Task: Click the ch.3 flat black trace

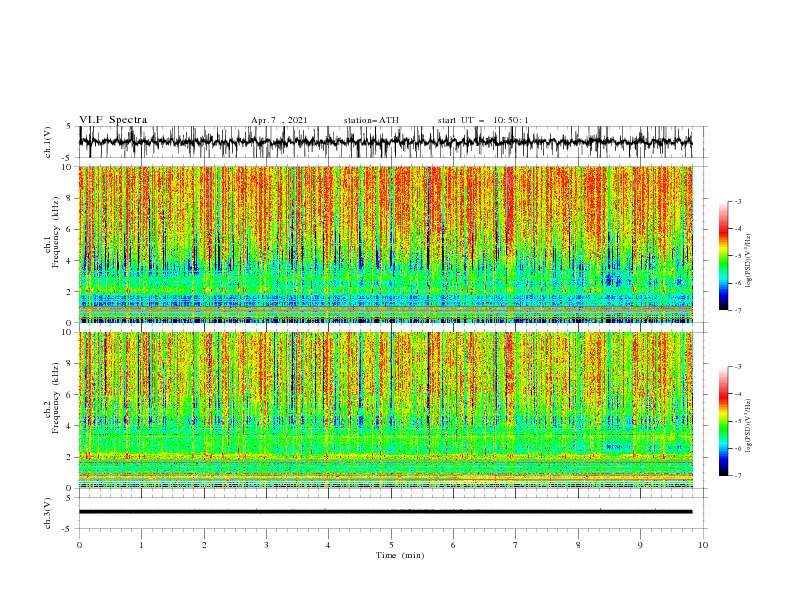Action: click(x=386, y=512)
